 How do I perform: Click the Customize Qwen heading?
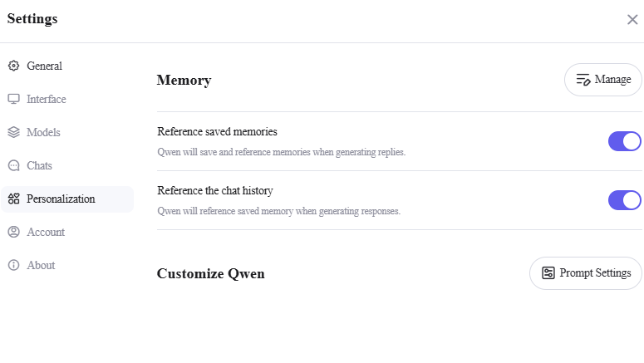pyautogui.click(x=211, y=274)
